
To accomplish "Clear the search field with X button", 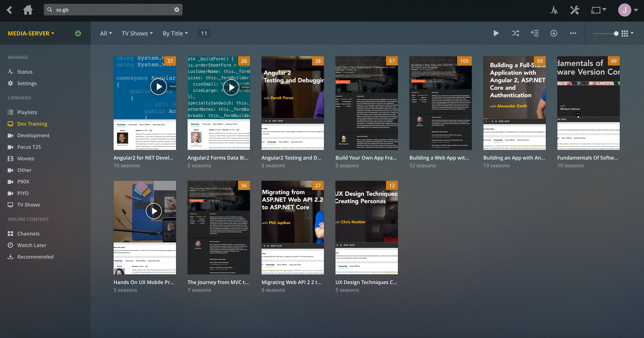I will [x=176, y=10].
